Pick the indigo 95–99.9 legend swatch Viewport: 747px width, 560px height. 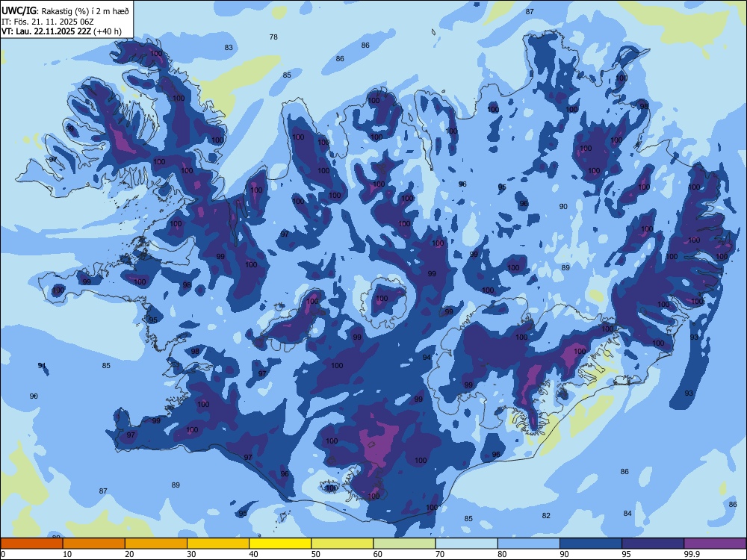coord(653,544)
